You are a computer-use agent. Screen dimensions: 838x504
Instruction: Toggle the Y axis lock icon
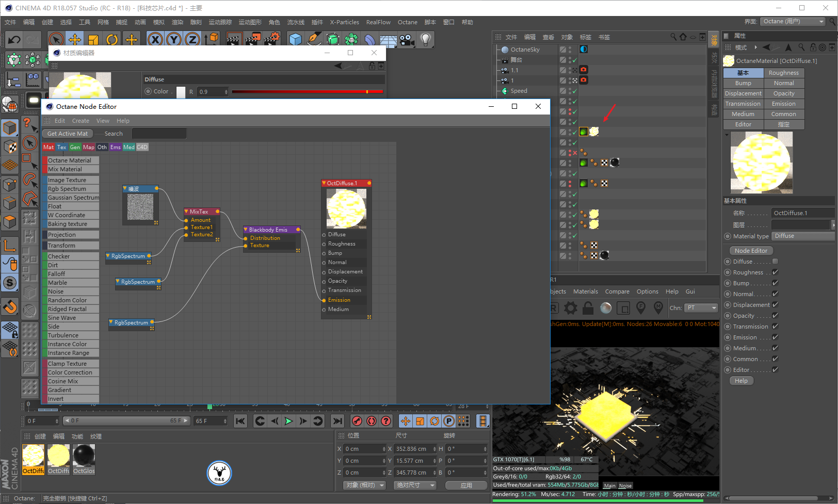point(174,40)
